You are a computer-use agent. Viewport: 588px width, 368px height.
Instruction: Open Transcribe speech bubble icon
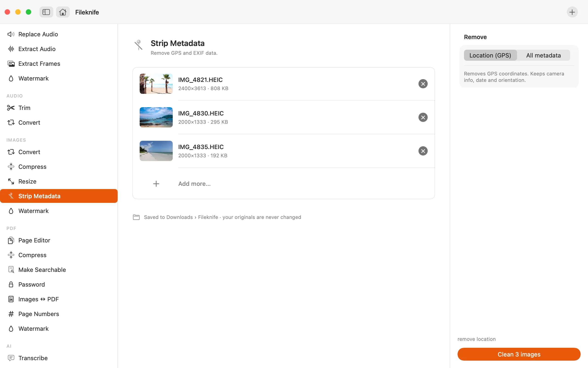click(11, 358)
